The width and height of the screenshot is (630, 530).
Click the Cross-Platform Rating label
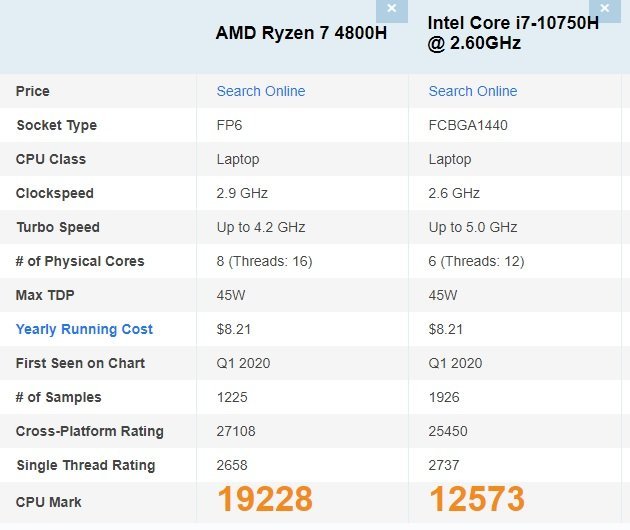pyautogui.click(x=90, y=431)
